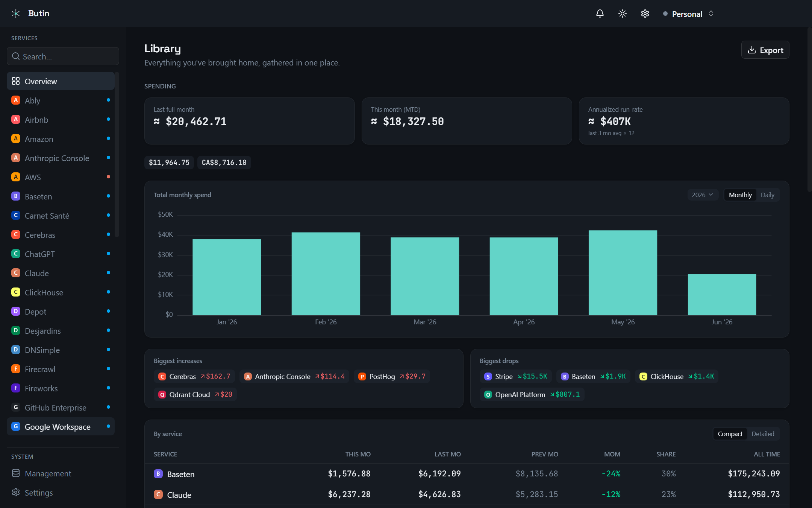The image size is (812, 508).
Task: Click the CA$8,716.10 currency chip
Action: point(224,163)
